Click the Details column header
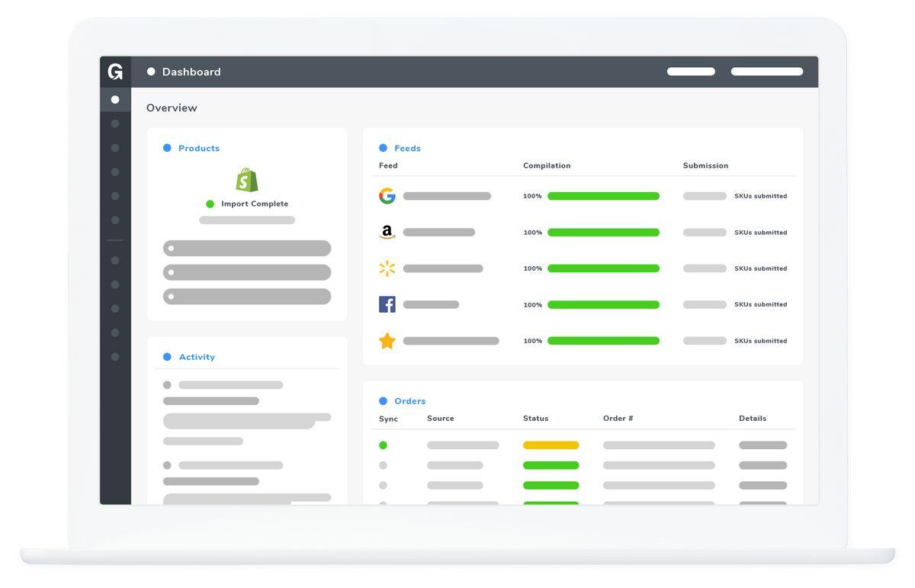The width and height of the screenshot is (915, 588). [x=753, y=418]
